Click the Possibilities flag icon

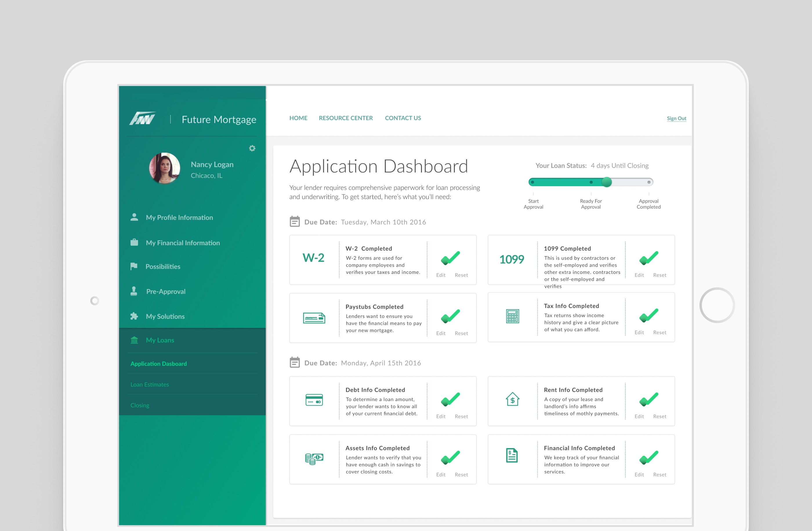(135, 266)
